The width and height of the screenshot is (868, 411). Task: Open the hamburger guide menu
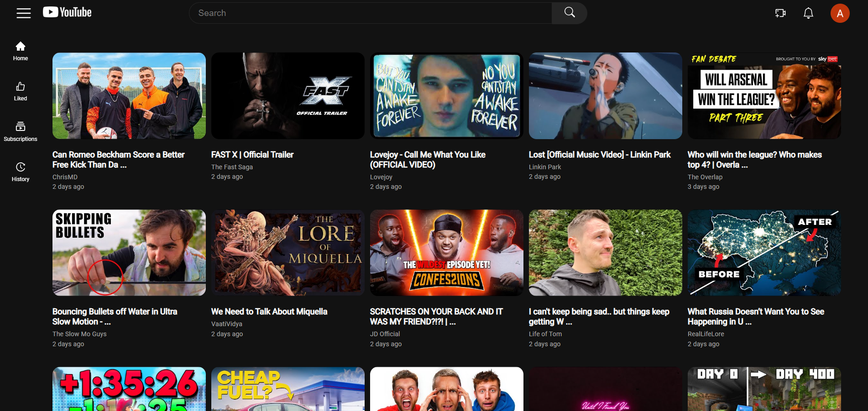coord(24,13)
